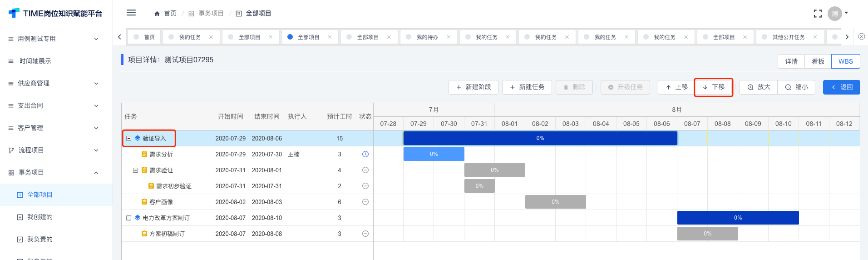Toggle fullscreen mode icon

[x=818, y=14]
